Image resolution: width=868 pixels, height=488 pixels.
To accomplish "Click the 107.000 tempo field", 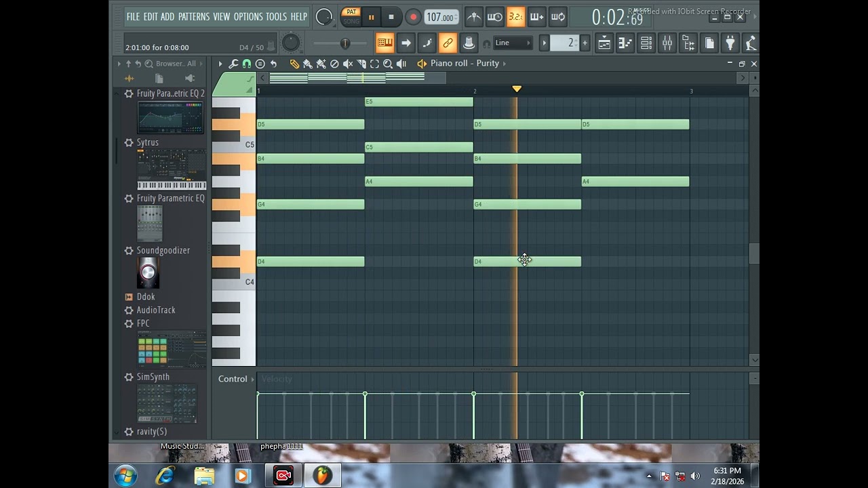I will pyautogui.click(x=441, y=18).
